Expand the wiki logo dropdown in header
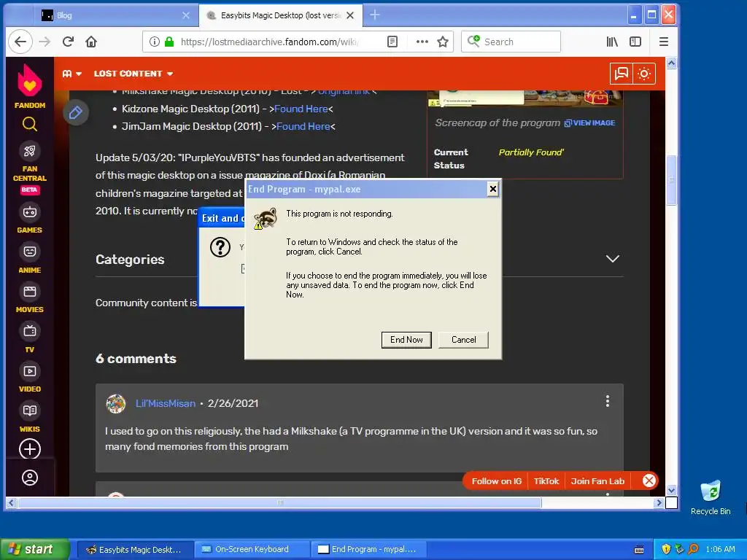 pyautogui.click(x=72, y=74)
